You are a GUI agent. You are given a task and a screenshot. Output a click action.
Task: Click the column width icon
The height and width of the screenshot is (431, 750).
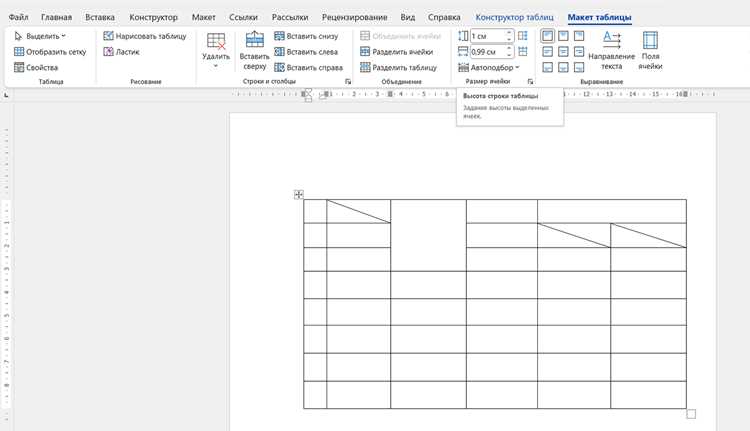coord(463,52)
